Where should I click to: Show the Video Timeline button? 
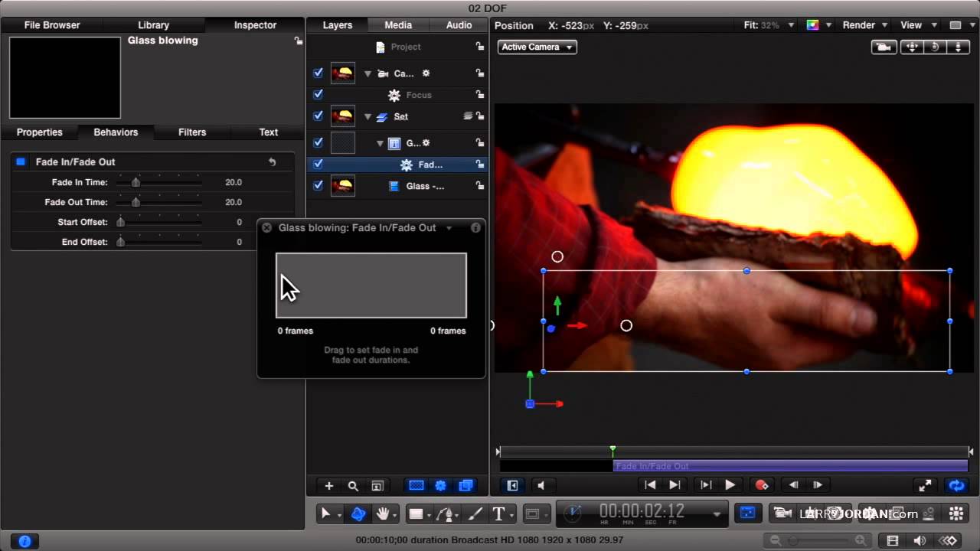tap(893, 540)
